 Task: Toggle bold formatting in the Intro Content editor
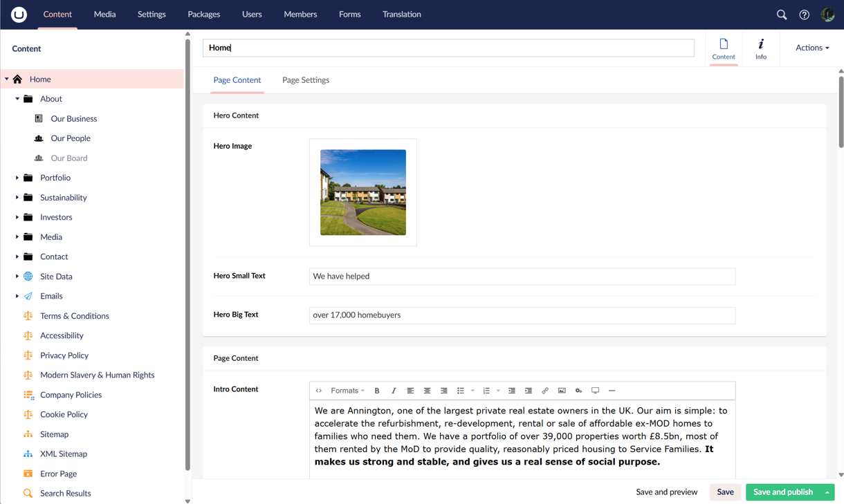tap(377, 391)
